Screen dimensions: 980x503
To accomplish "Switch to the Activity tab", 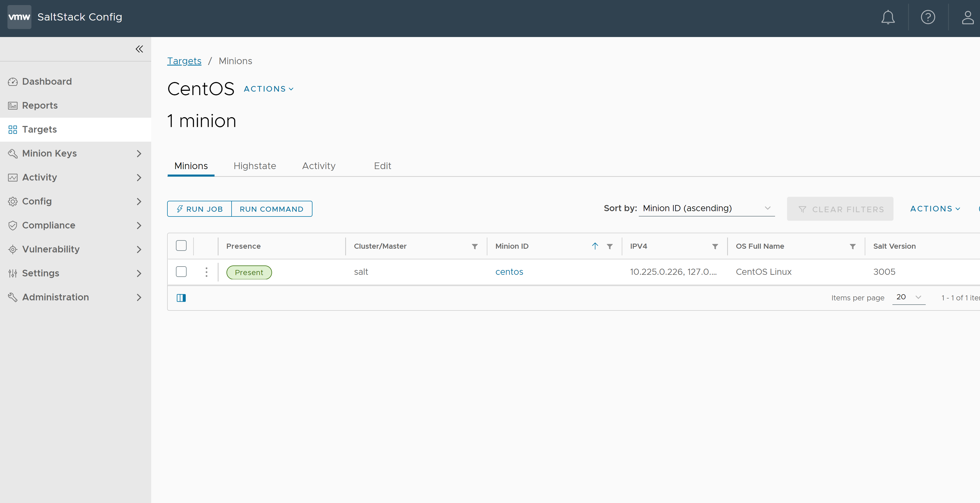I will [319, 166].
